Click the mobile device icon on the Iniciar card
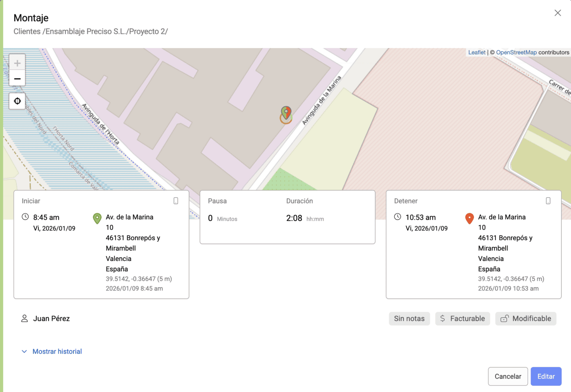Image resolution: width=571 pixels, height=392 pixels. tap(176, 201)
